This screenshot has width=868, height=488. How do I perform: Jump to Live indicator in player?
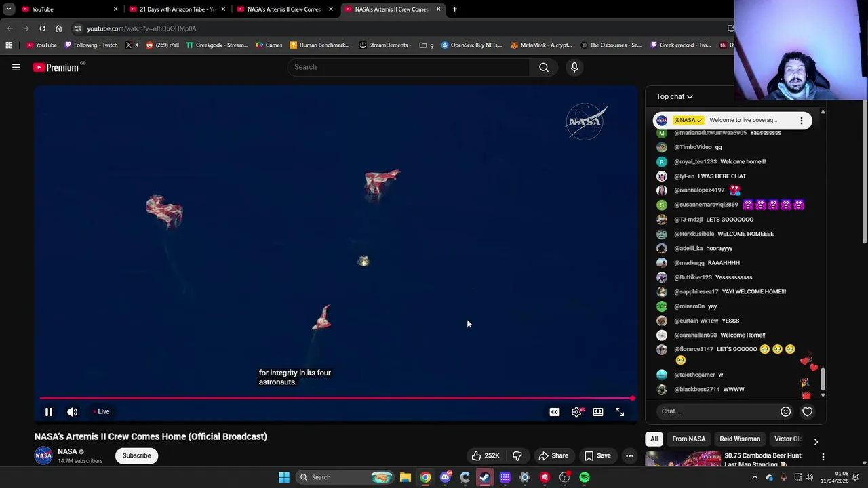click(101, 411)
